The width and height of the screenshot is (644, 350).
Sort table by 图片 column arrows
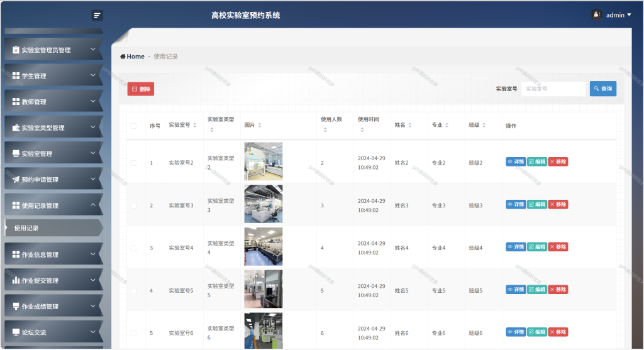(x=260, y=125)
